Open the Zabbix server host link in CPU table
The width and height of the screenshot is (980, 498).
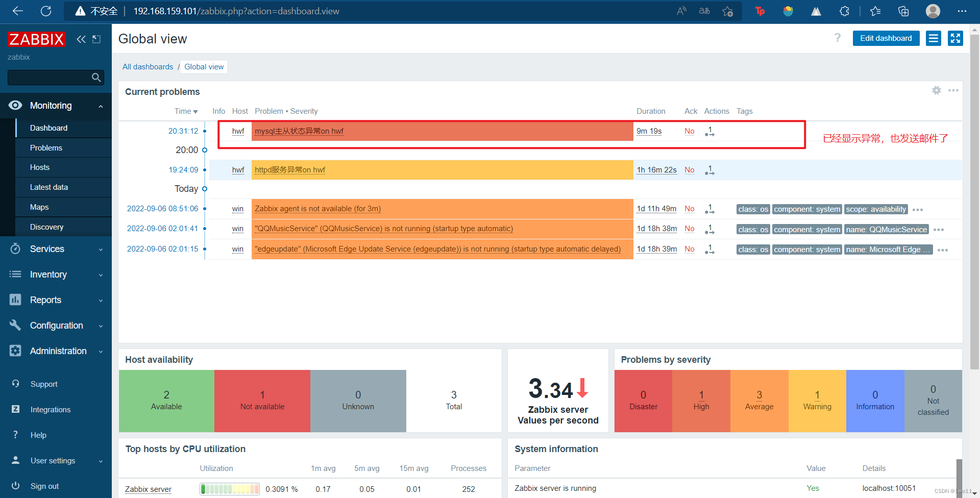(x=148, y=489)
